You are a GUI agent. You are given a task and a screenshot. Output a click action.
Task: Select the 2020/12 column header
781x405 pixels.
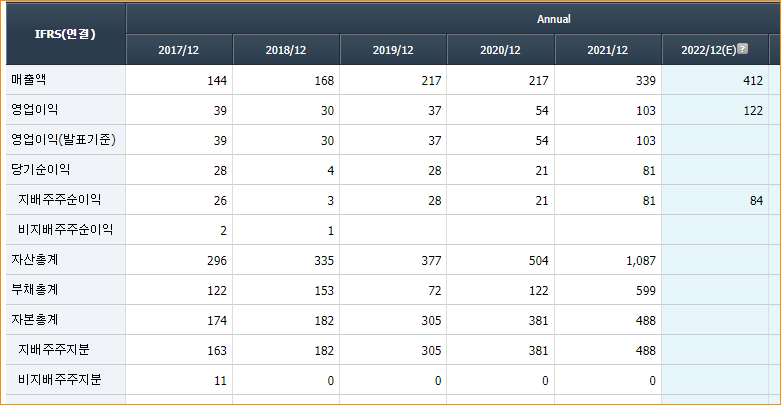500,50
